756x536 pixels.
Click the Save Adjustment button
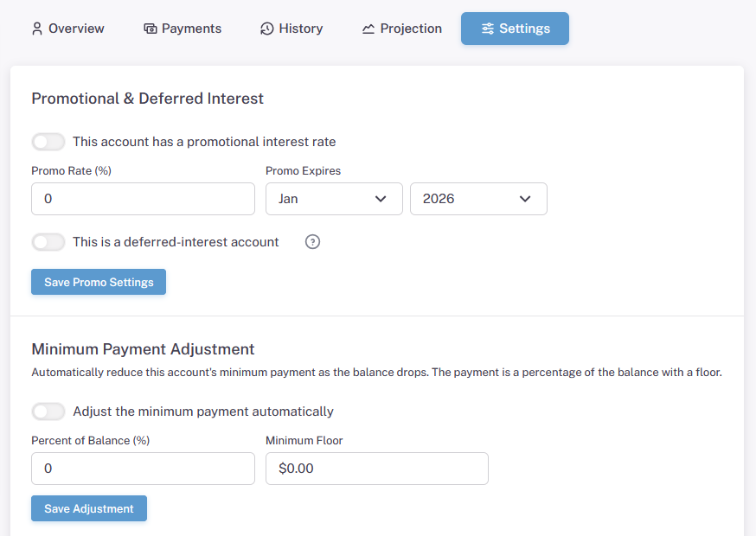click(x=89, y=508)
